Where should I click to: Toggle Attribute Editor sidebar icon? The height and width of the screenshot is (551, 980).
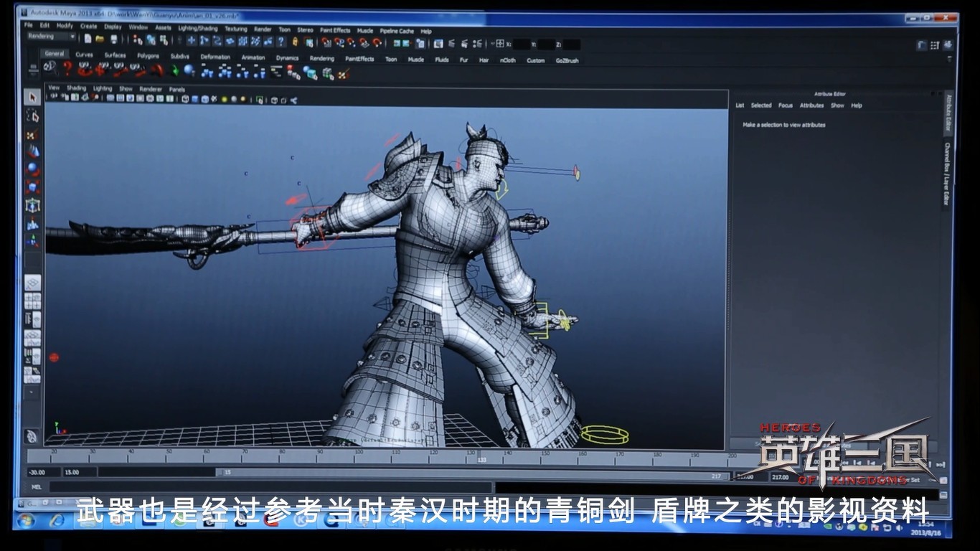click(921, 45)
